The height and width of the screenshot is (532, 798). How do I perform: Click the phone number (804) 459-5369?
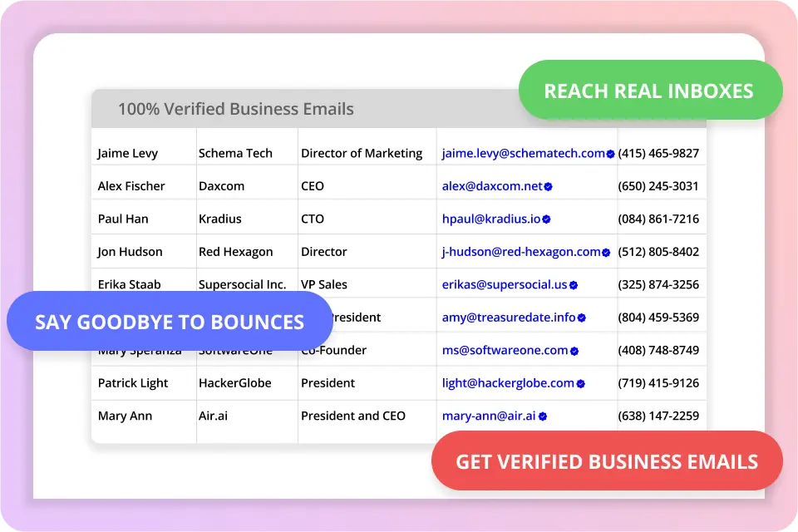658,318
